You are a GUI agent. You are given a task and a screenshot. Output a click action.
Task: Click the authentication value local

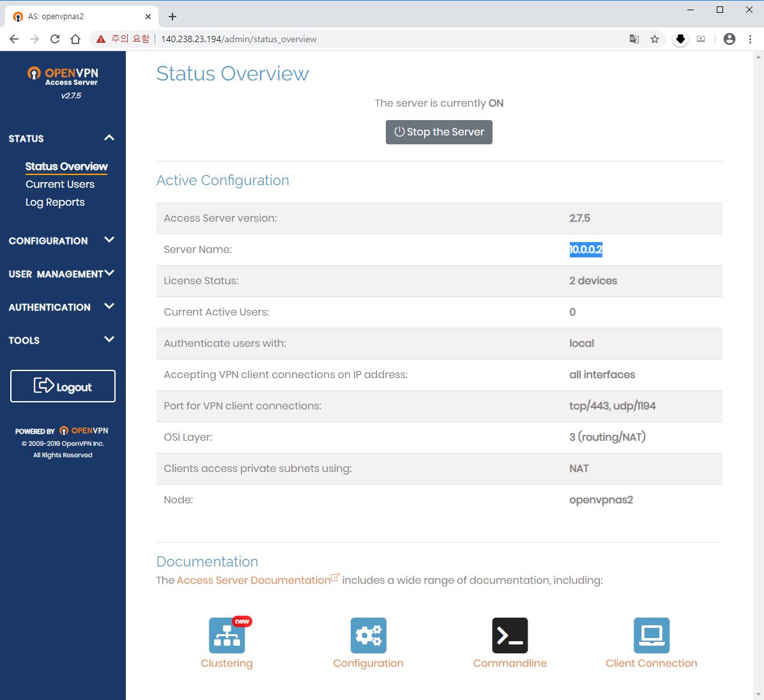pyautogui.click(x=581, y=343)
